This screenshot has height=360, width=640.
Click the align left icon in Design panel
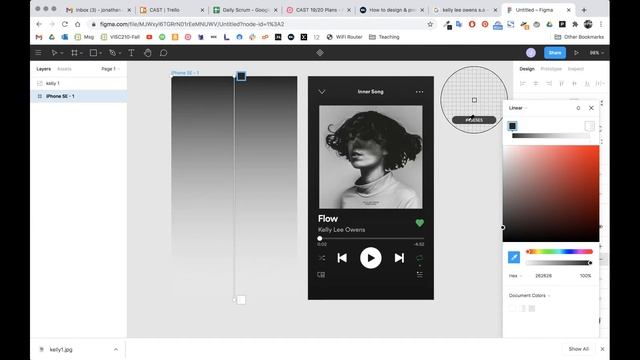click(523, 83)
